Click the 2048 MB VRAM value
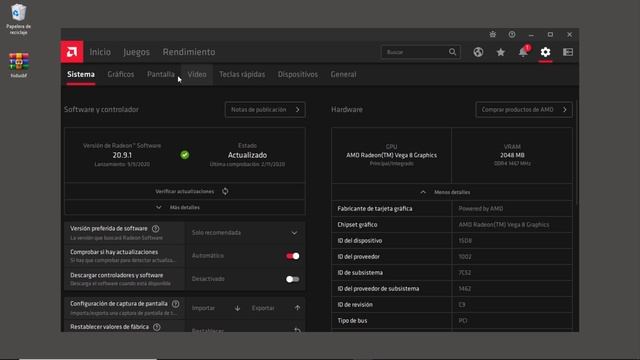640x360 pixels. coord(512,155)
